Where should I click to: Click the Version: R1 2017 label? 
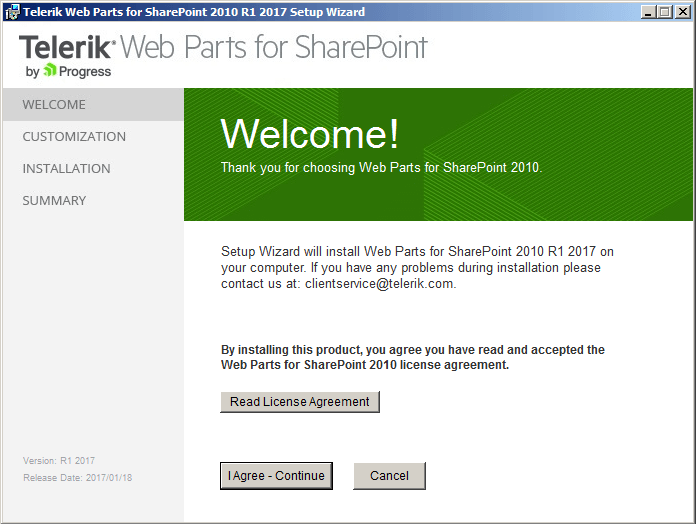click(x=59, y=461)
